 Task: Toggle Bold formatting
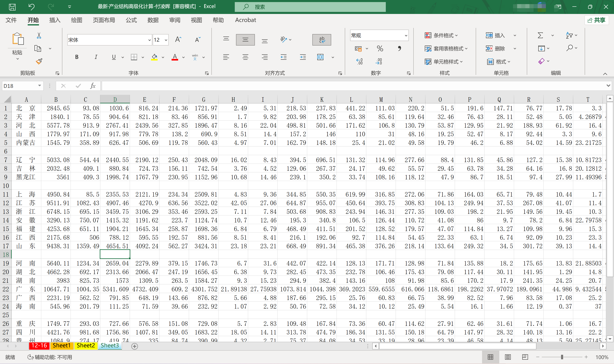click(77, 57)
